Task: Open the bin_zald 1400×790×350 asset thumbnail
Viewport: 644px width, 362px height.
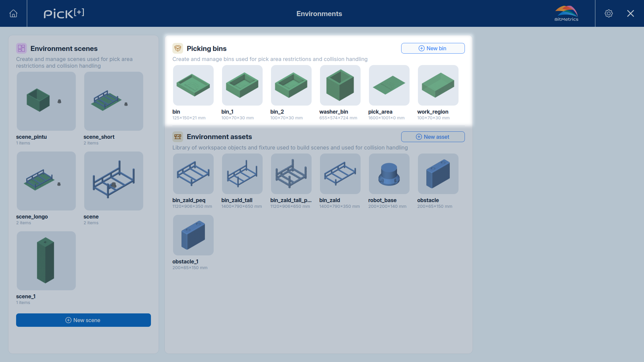Action: 340,174
